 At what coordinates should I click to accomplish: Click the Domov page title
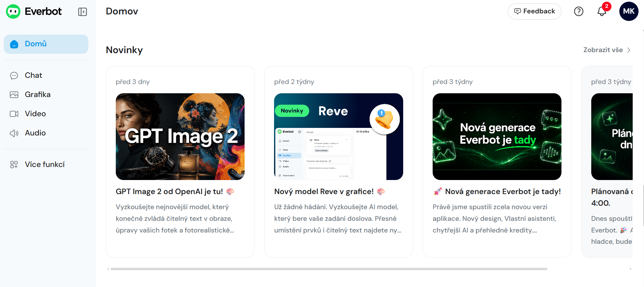click(x=122, y=11)
